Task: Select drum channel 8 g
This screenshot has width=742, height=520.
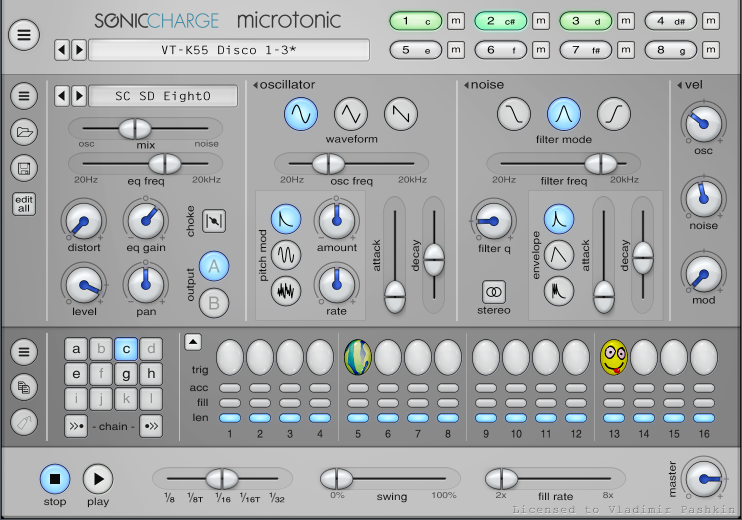Action: (671, 50)
